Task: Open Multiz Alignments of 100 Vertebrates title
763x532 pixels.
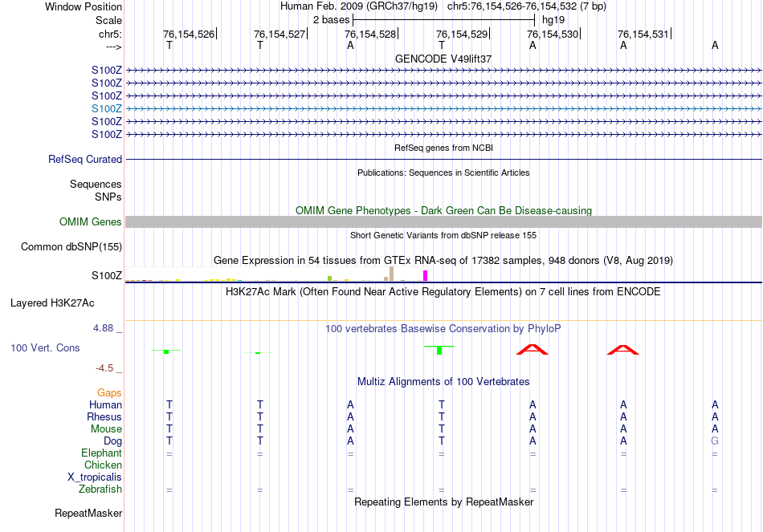Action: [443, 382]
